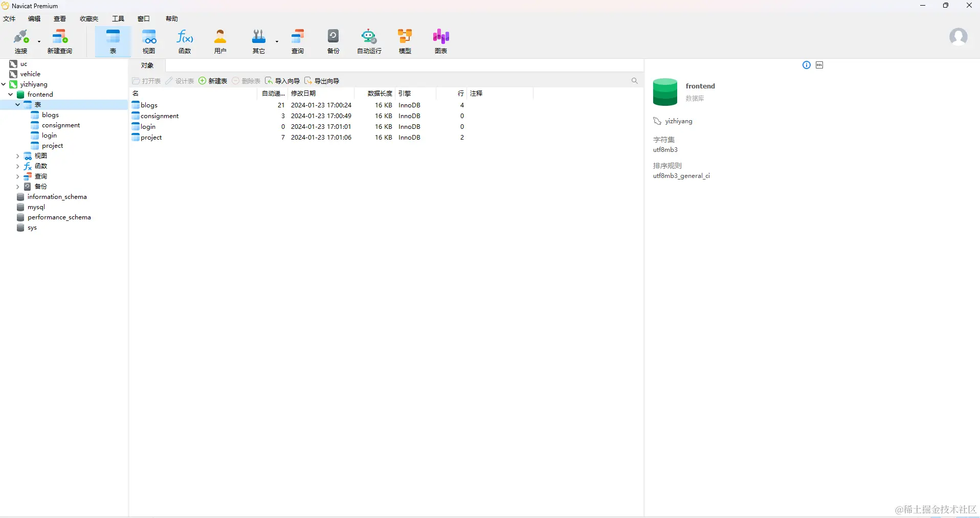Image resolution: width=980 pixels, height=518 pixels.
Task: Show the info panel icon
Action: [807, 65]
